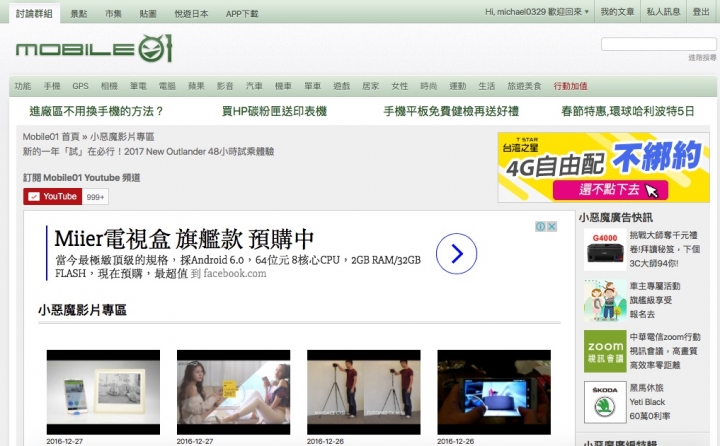Click the red YouTube subscribe button
The width and height of the screenshot is (720, 446).
52,197
